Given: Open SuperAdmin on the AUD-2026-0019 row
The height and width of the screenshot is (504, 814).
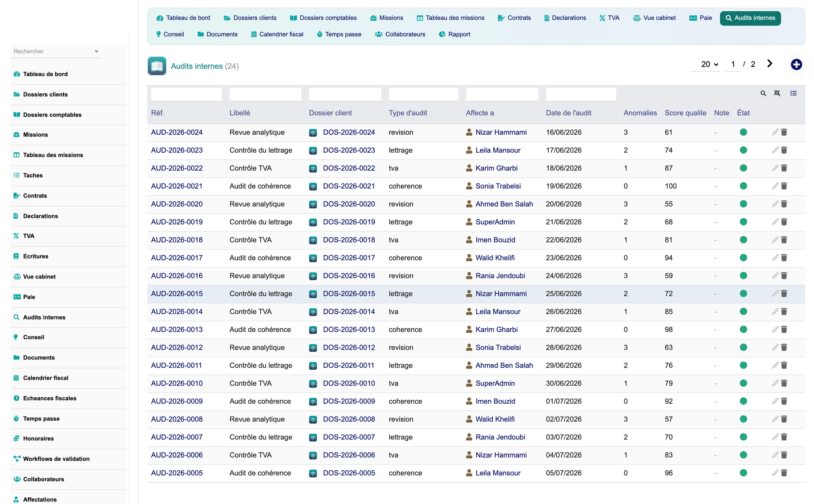Looking at the screenshot, I should (x=495, y=222).
